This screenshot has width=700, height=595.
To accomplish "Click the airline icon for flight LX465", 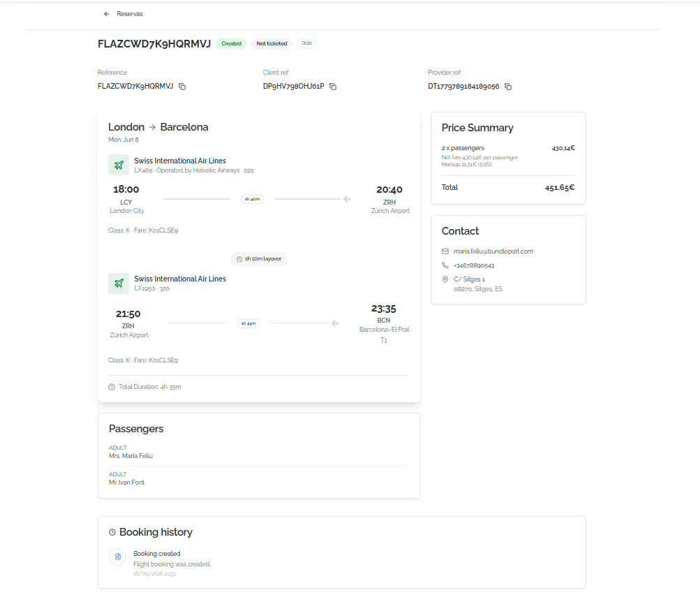I will click(119, 166).
